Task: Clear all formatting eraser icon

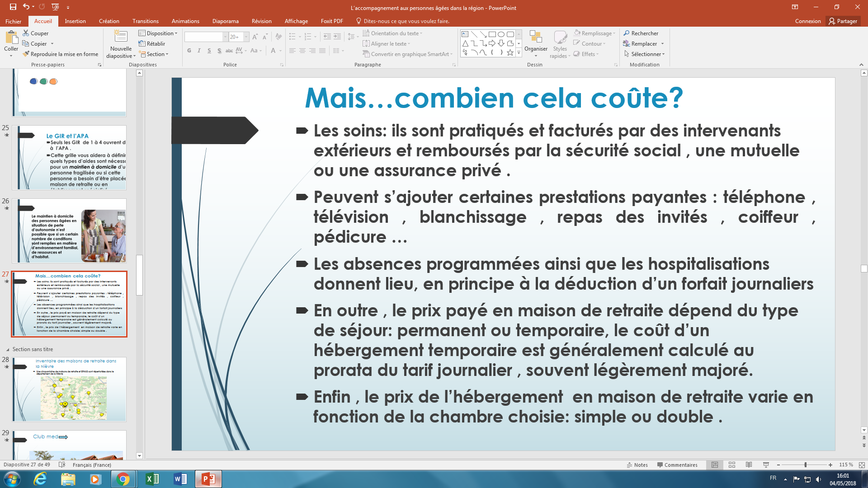Action: coord(278,37)
